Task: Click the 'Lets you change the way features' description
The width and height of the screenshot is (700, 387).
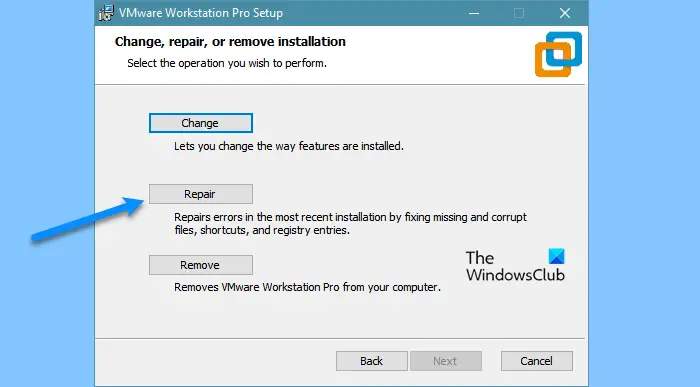Action: point(289,146)
